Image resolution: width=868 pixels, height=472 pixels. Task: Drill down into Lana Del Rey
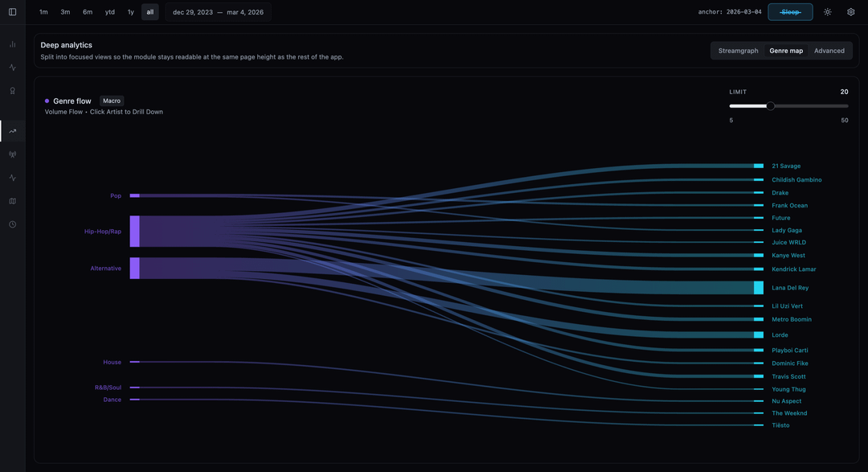coord(789,288)
